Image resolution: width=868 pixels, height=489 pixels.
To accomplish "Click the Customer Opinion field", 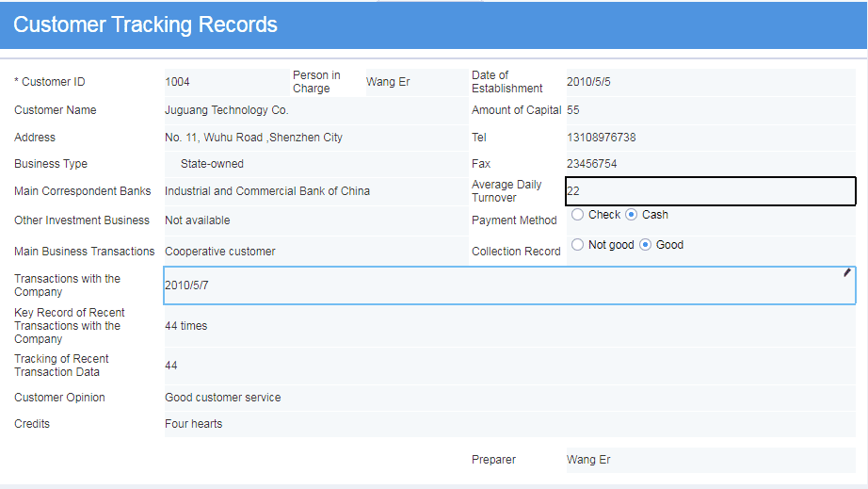I will (x=510, y=398).
